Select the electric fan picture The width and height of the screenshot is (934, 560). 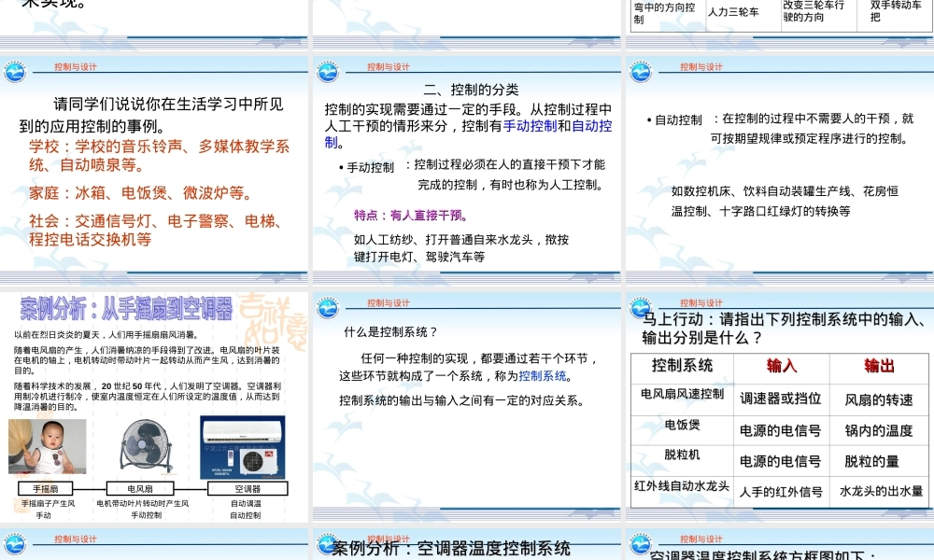(x=146, y=447)
